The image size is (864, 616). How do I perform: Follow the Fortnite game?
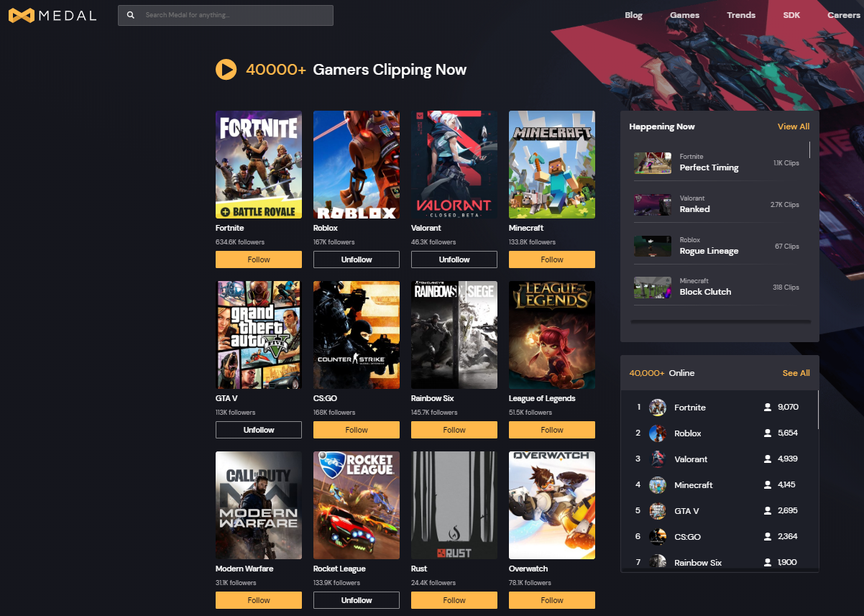[x=259, y=259]
